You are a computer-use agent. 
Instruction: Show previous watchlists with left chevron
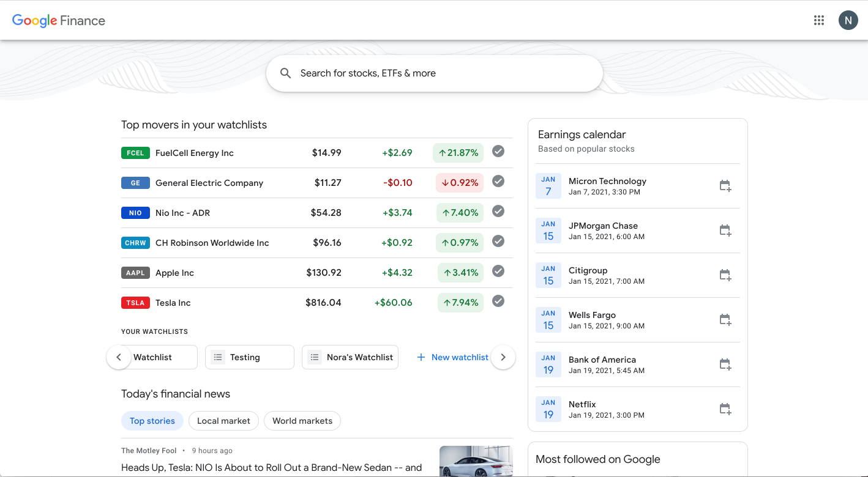[119, 357]
